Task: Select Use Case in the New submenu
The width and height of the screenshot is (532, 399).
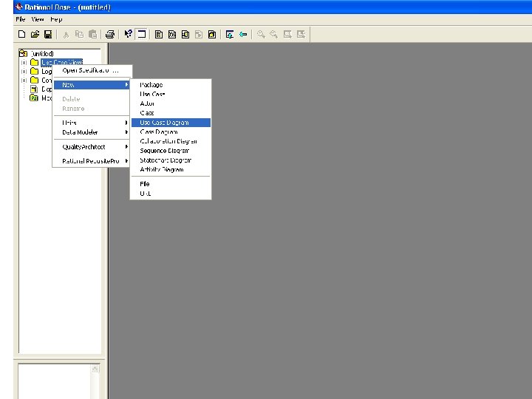Action: pos(171,94)
